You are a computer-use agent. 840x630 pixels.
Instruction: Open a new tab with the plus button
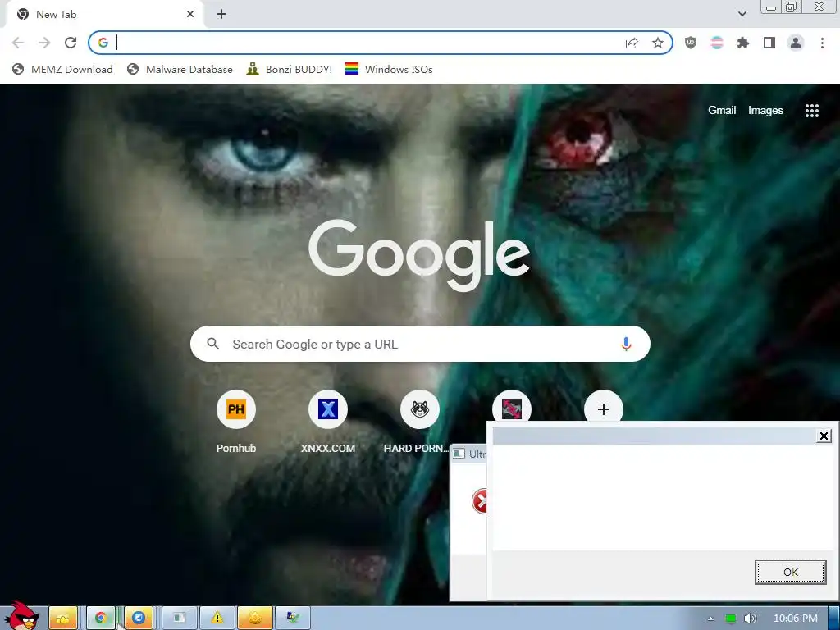pyautogui.click(x=221, y=15)
